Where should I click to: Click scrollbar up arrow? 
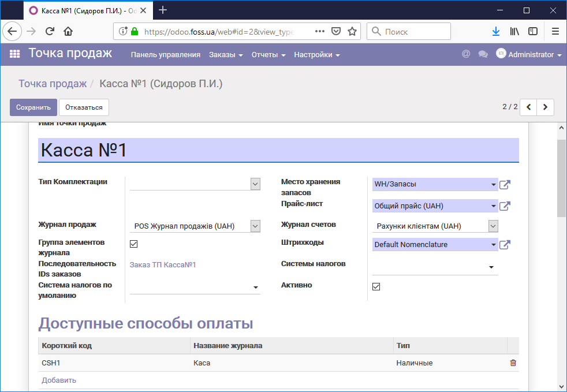pyautogui.click(x=561, y=128)
